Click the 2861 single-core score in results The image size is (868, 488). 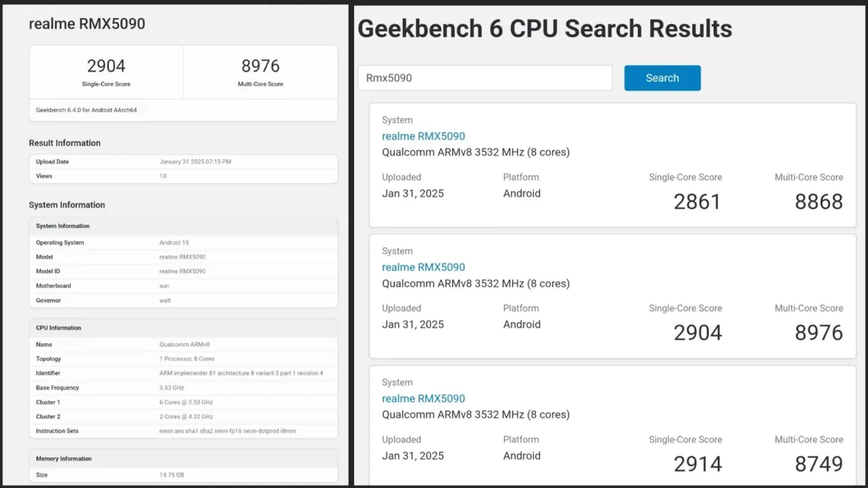(x=697, y=202)
